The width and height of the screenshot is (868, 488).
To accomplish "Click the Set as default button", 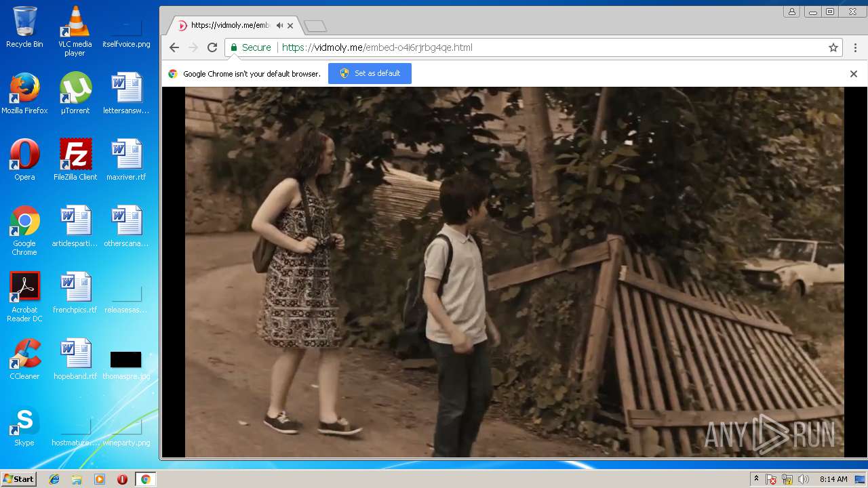I will (370, 73).
